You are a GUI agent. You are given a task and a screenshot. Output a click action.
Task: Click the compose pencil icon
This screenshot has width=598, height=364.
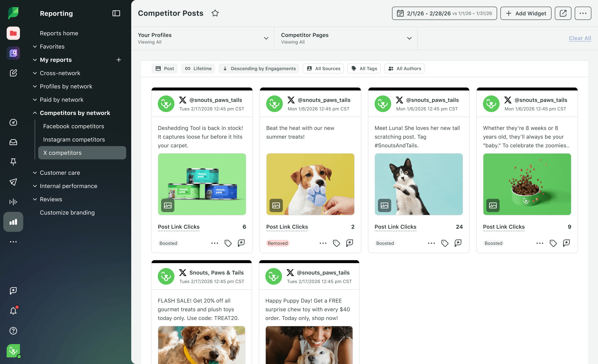click(x=13, y=73)
